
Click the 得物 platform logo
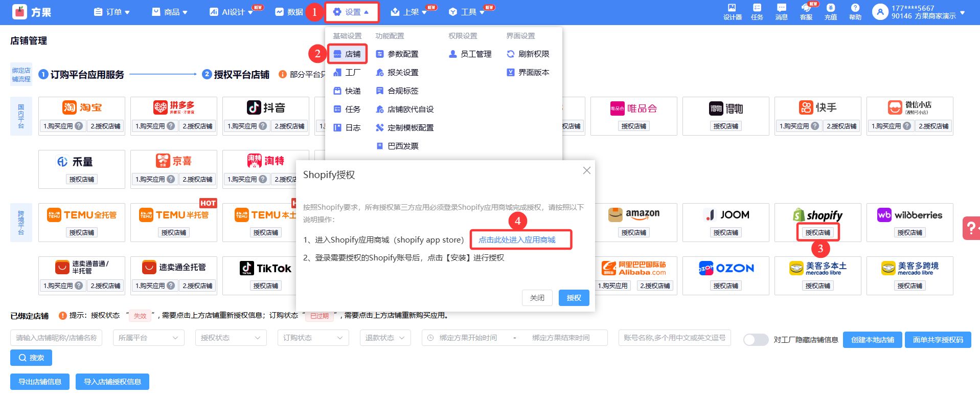tap(726, 108)
